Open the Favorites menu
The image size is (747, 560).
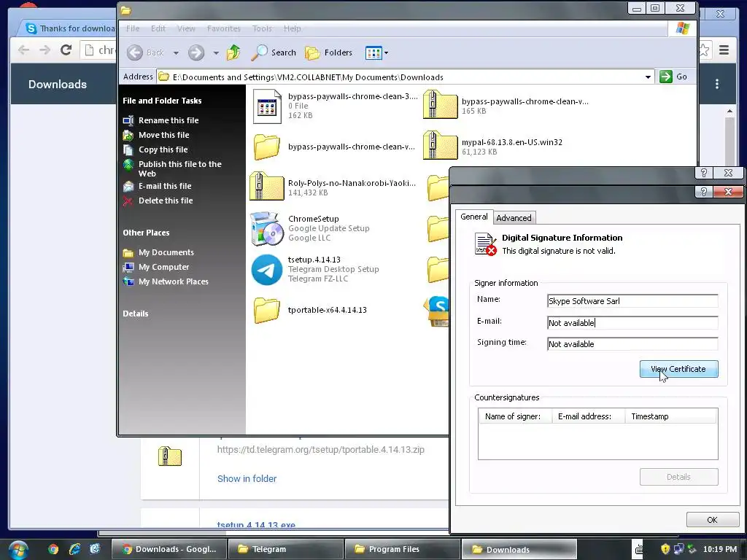(224, 28)
